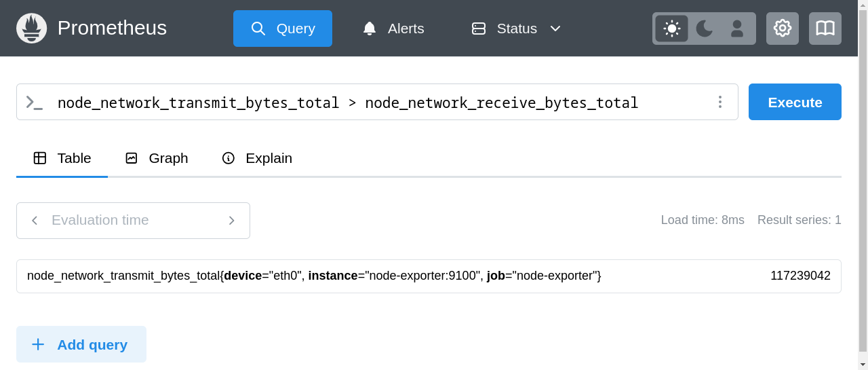Open the Query page
Image resolution: width=868 pixels, height=370 pixels.
[283, 29]
